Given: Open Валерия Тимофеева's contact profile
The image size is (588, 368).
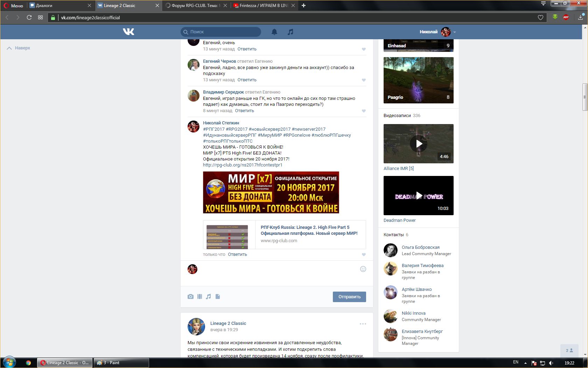Looking at the screenshot, I should [422, 266].
